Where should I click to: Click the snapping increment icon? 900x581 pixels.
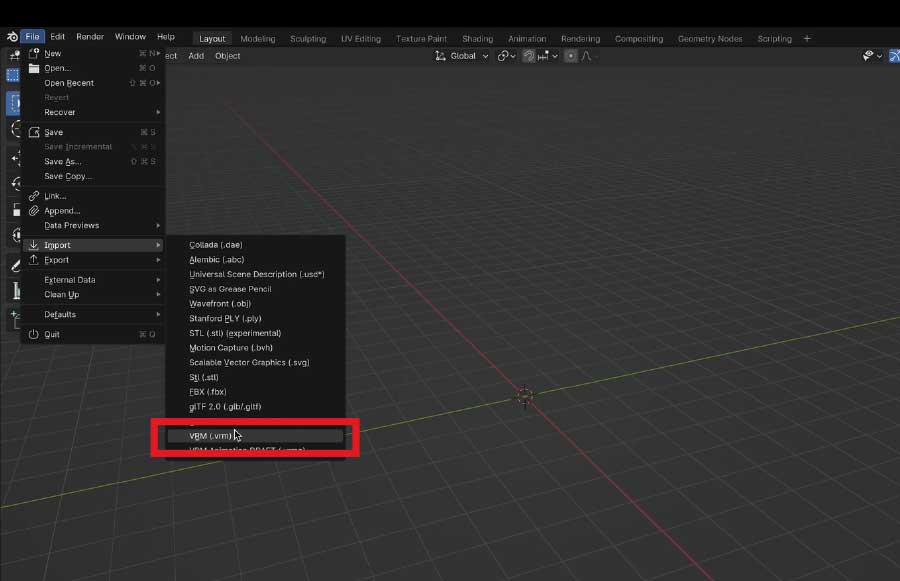pyautogui.click(x=543, y=56)
